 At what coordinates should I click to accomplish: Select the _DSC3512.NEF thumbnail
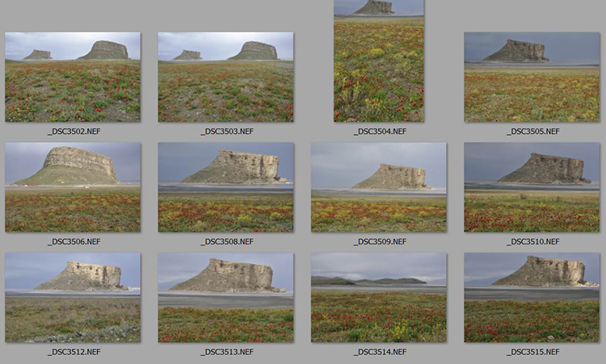click(x=73, y=298)
